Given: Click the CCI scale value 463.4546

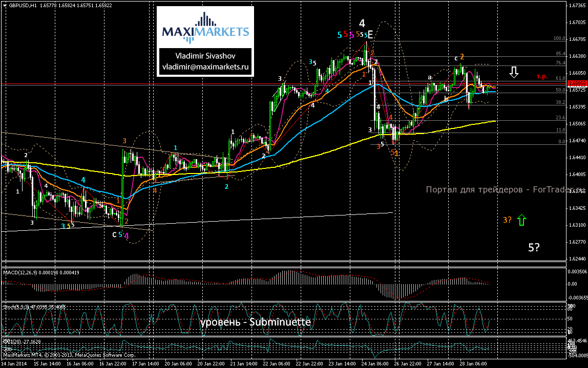Looking at the screenshot, I should click(x=578, y=341).
